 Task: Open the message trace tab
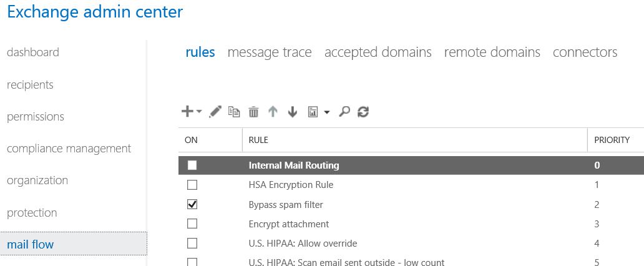click(270, 52)
